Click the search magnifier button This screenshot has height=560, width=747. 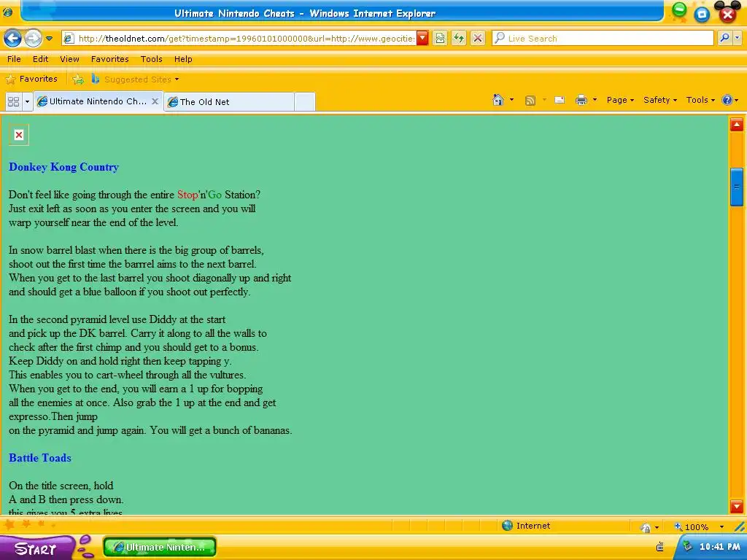click(x=724, y=38)
